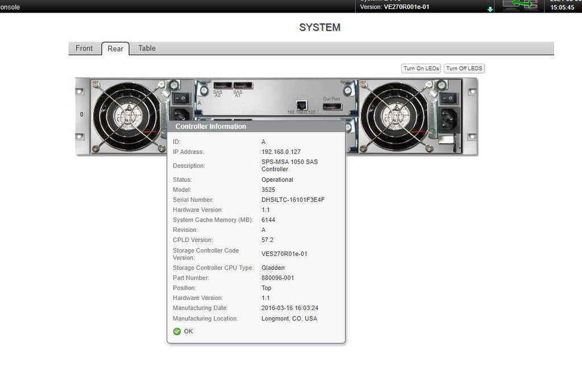Click the controller A letter label on module

tap(199, 103)
